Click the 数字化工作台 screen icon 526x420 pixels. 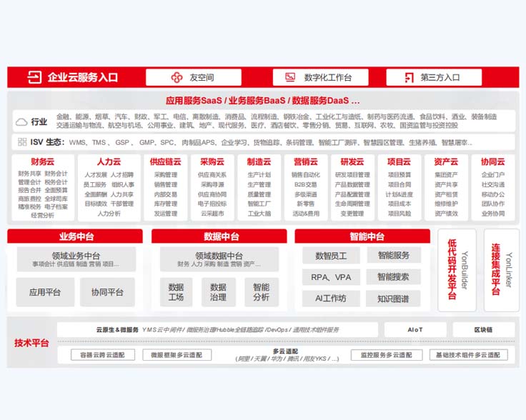click(x=290, y=77)
